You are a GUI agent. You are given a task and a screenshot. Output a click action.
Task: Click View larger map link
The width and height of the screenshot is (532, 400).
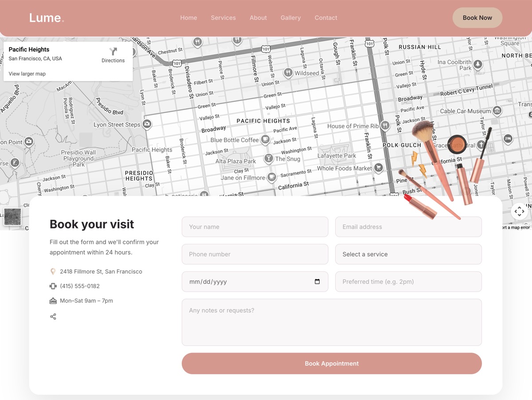(x=27, y=74)
